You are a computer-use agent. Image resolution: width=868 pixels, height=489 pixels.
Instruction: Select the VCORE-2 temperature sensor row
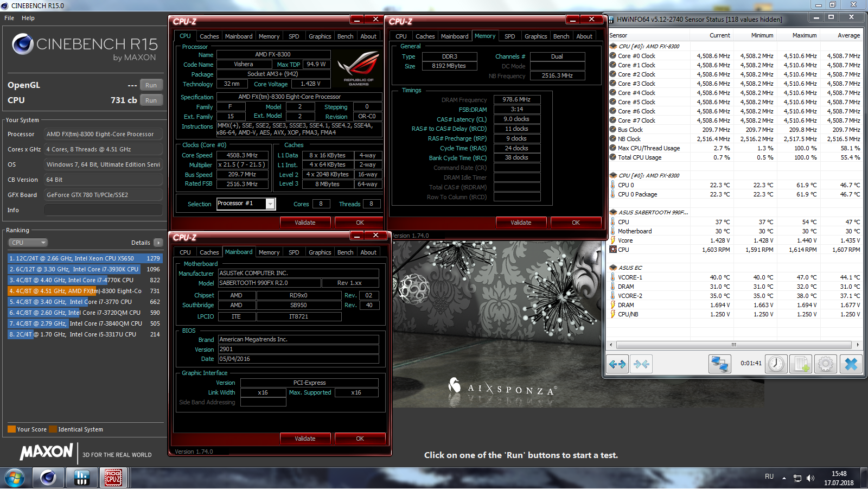[735, 296]
